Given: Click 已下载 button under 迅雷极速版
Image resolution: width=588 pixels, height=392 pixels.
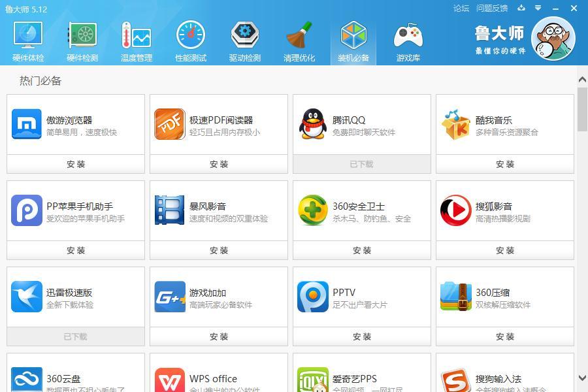Looking at the screenshot, I should pos(76,336).
